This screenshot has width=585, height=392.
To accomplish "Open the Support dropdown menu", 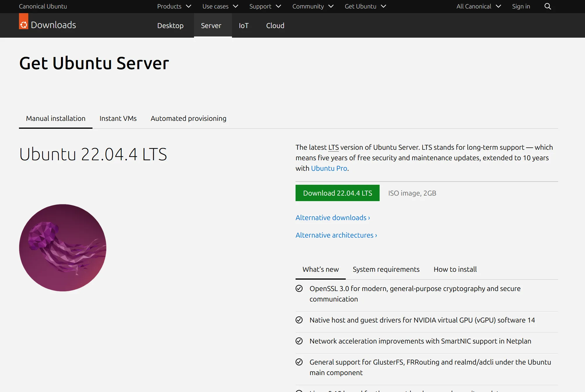I will [265, 6].
